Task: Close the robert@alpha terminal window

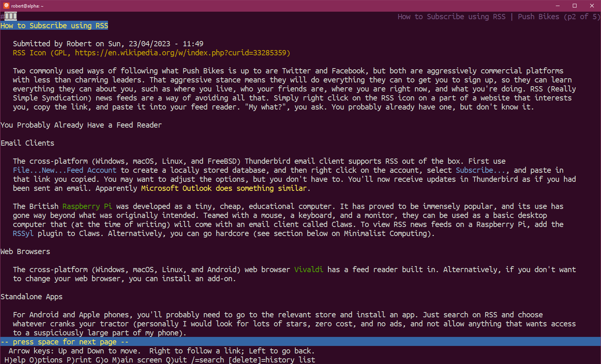Action: click(x=592, y=6)
